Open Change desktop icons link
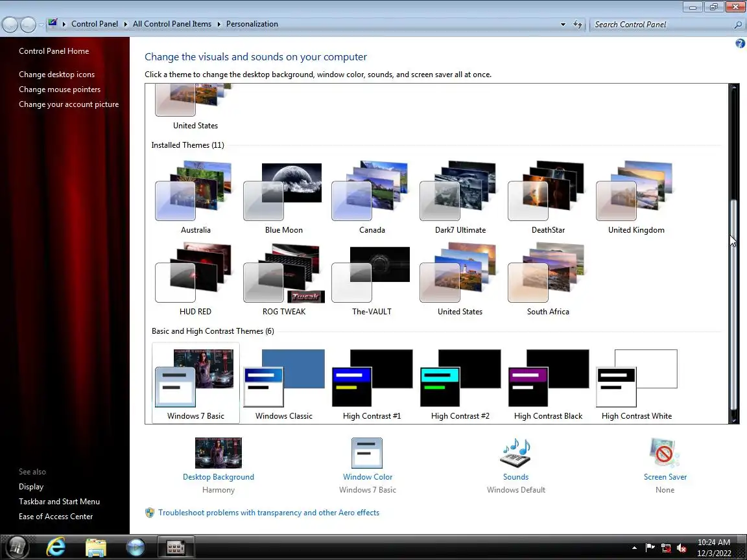This screenshot has height=560, width=747. coord(56,75)
